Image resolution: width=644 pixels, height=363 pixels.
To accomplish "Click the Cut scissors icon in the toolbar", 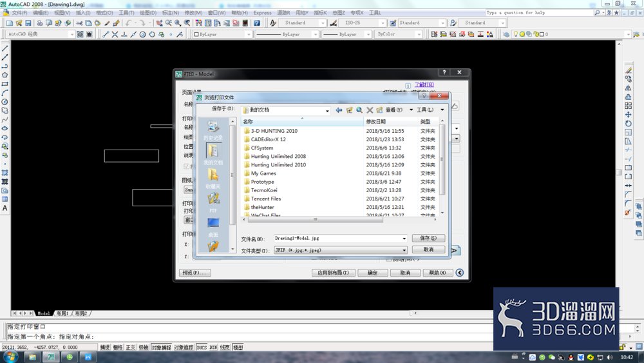I will click(x=79, y=23).
